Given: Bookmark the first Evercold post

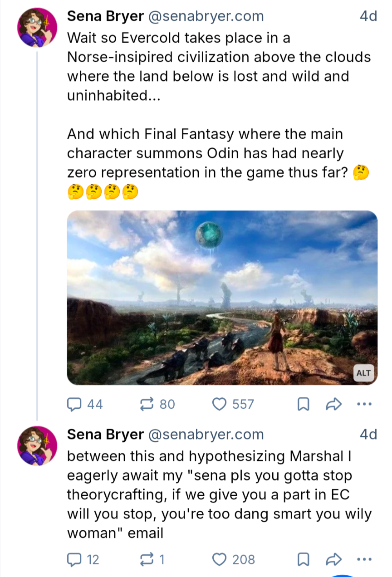Looking at the screenshot, I should (x=303, y=404).
